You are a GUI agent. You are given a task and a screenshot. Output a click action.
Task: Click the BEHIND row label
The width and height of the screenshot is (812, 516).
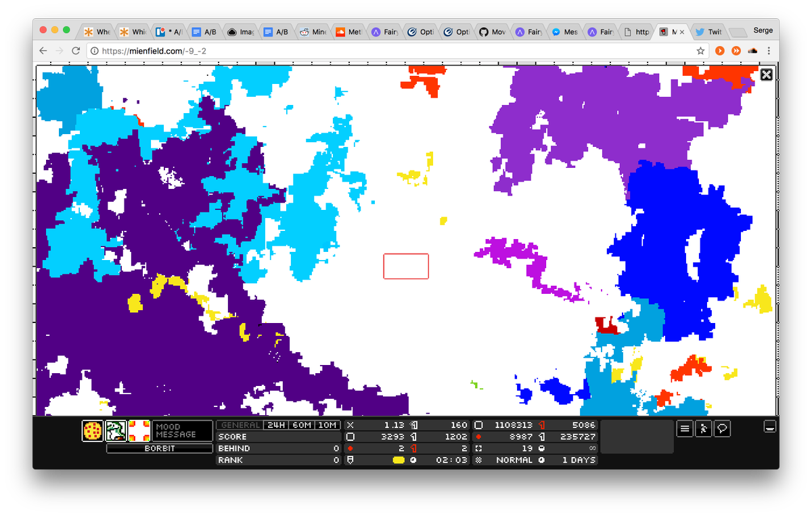point(234,448)
